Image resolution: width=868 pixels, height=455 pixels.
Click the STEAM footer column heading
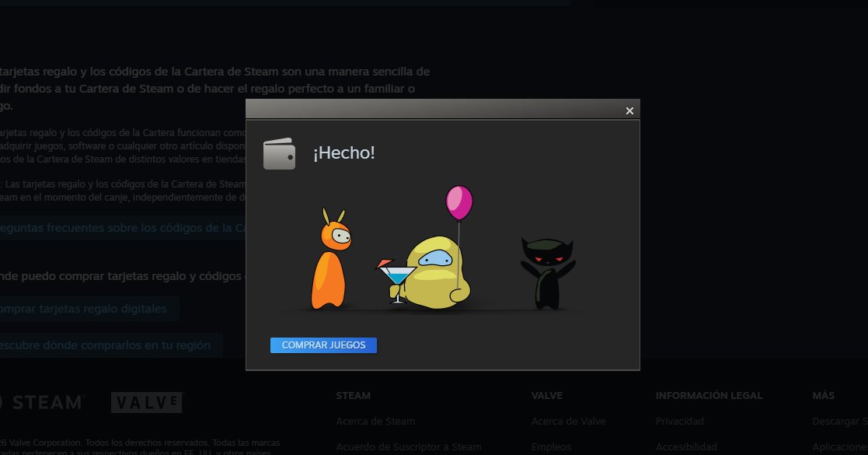353,396
